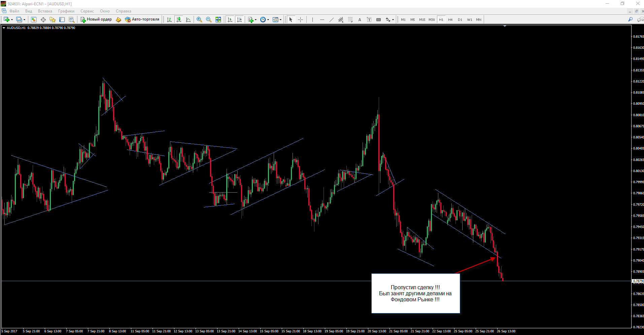Toggle chart shift

click(239, 20)
